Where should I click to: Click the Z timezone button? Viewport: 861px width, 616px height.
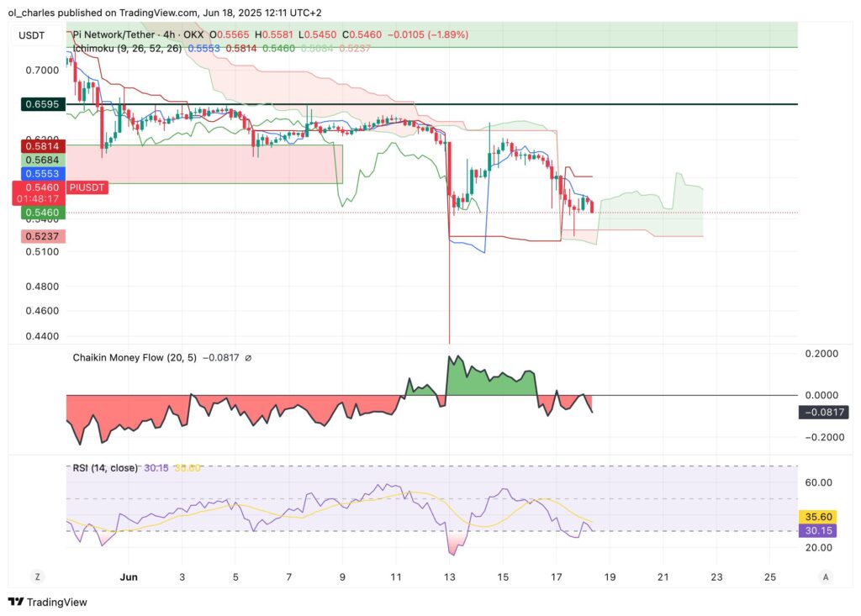[x=37, y=577]
